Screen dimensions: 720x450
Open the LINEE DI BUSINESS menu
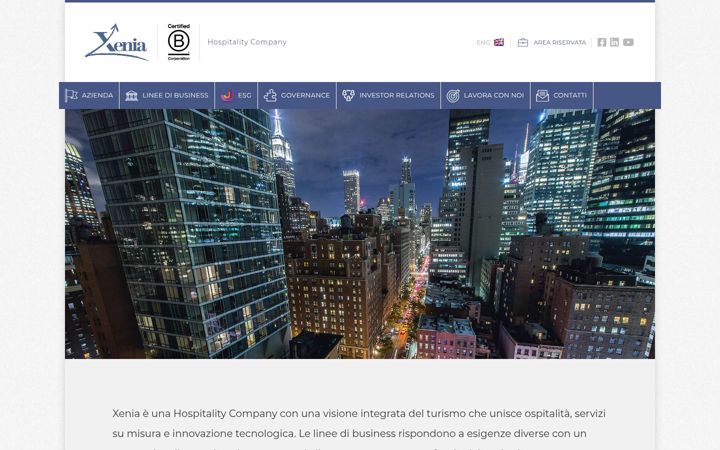click(x=175, y=96)
